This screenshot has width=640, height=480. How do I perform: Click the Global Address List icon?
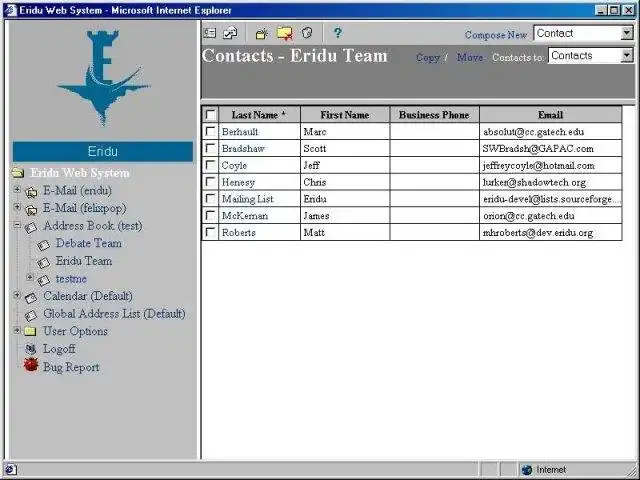(x=31, y=316)
